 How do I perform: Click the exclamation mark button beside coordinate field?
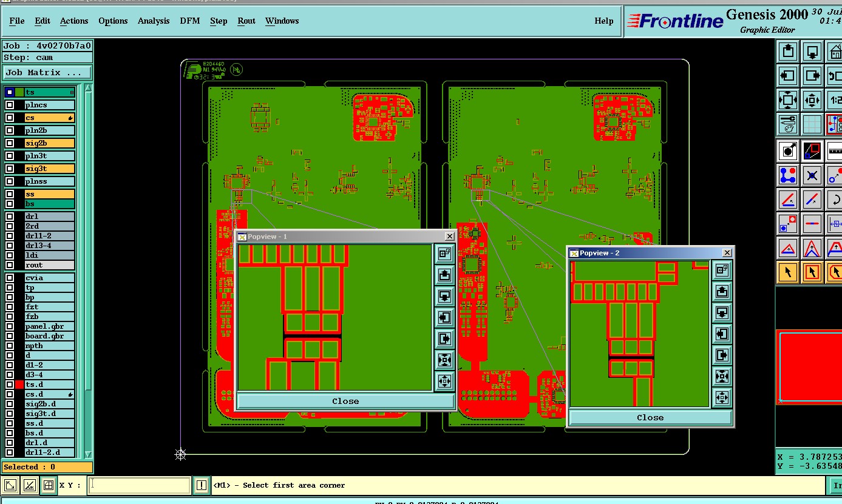point(202,485)
